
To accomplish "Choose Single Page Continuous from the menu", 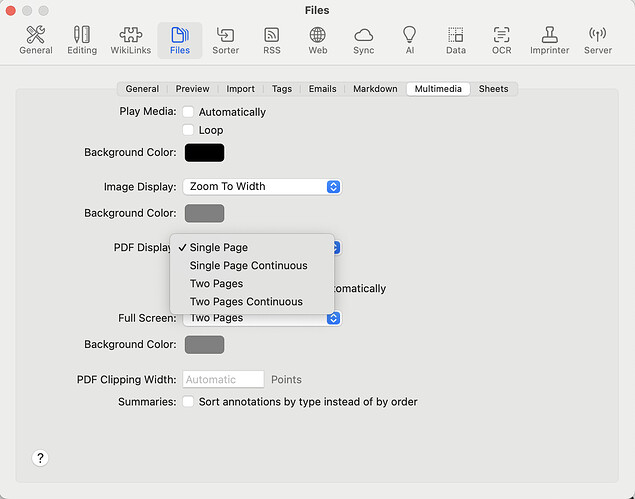I will [248, 266].
